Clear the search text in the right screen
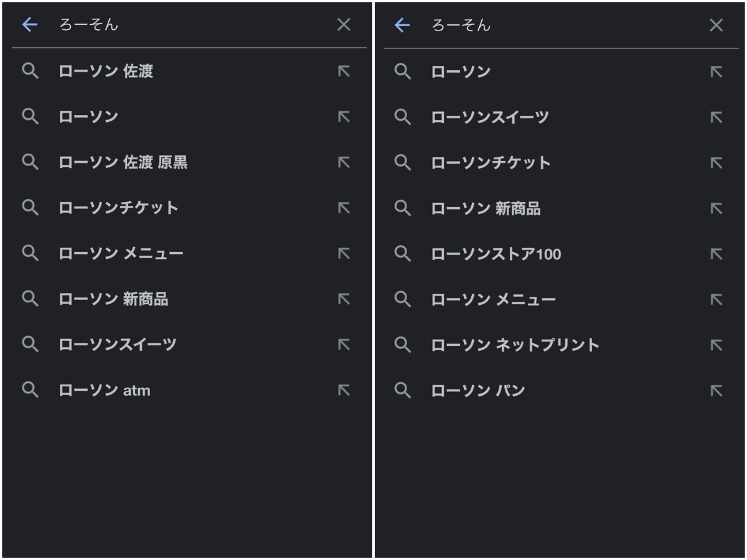Viewport: 747px width, 560px height. [x=716, y=25]
